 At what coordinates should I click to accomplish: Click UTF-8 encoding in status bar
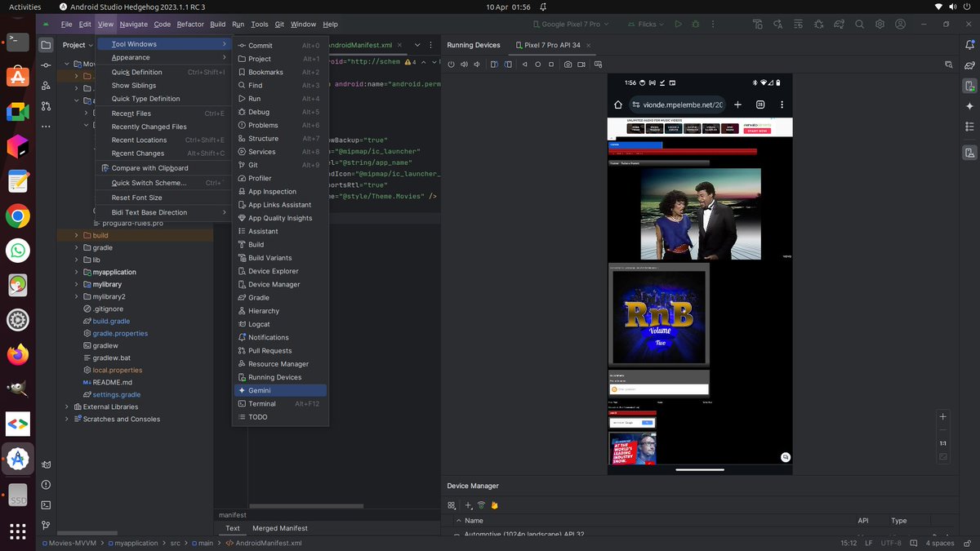click(x=893, y=543)
